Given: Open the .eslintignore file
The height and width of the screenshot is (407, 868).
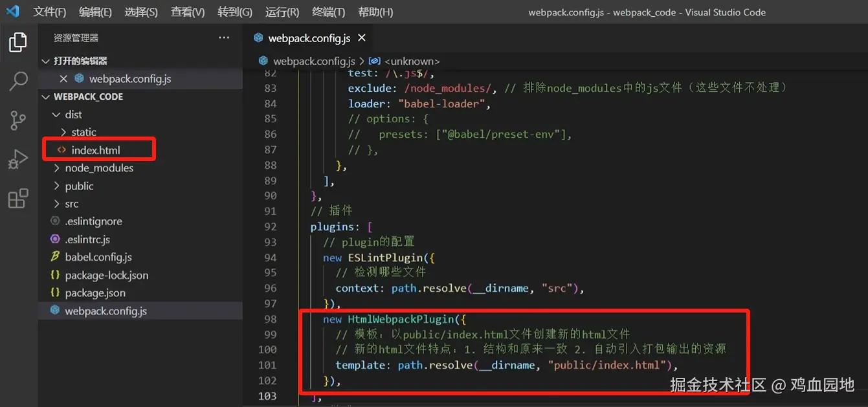Looking at the screenshot, I should [93, 221].
